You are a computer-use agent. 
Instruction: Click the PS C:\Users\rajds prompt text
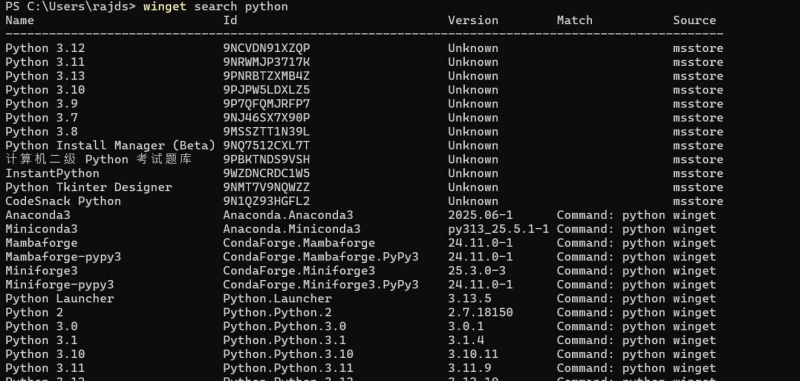(70, 7)
